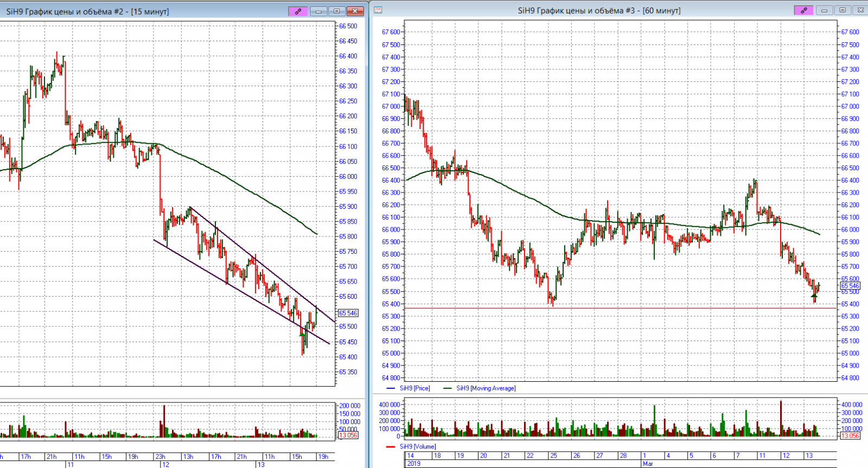Select the SiH9 [Volume] legend entry
Screen dimensions: 868x468
pyautogui.click(x=418, y=447)
